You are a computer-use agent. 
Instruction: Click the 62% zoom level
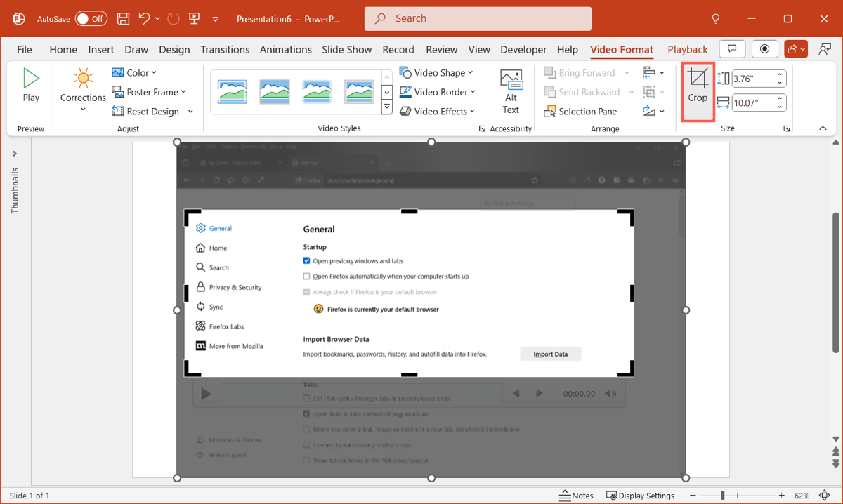pos(802,496)
